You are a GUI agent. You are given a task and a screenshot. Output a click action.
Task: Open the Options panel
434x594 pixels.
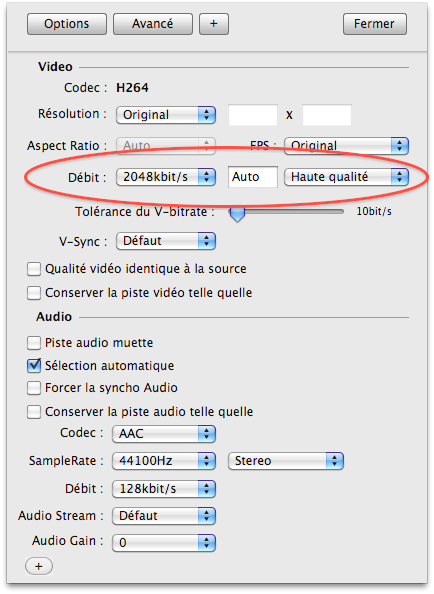click(x=67, y=24)
